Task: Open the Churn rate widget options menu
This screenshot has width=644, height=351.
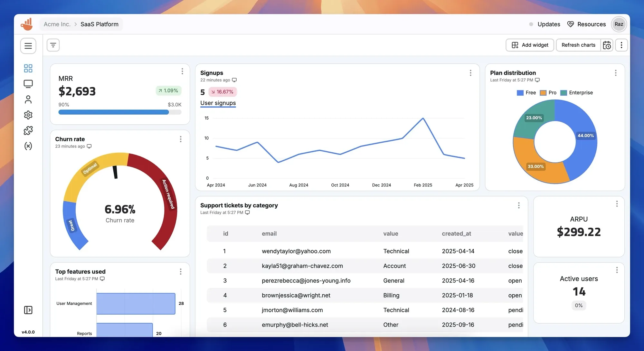Action: pos(181,139)
